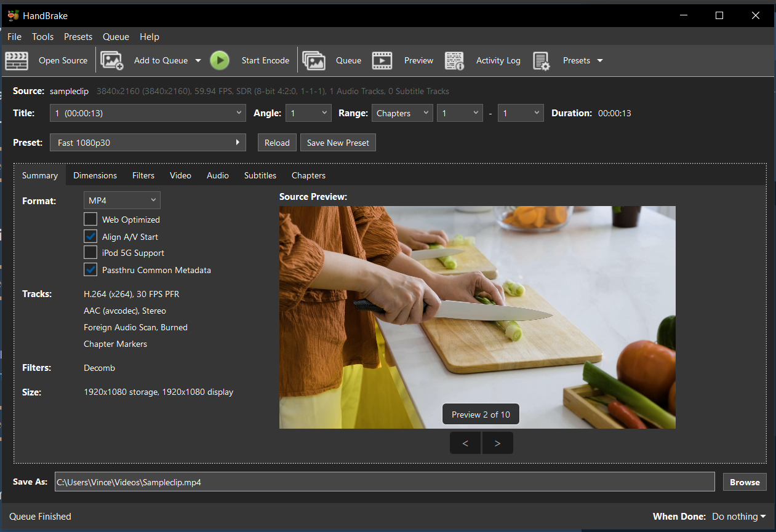Open the Queue window icon
776x532 pixels.
coord(314,60)
